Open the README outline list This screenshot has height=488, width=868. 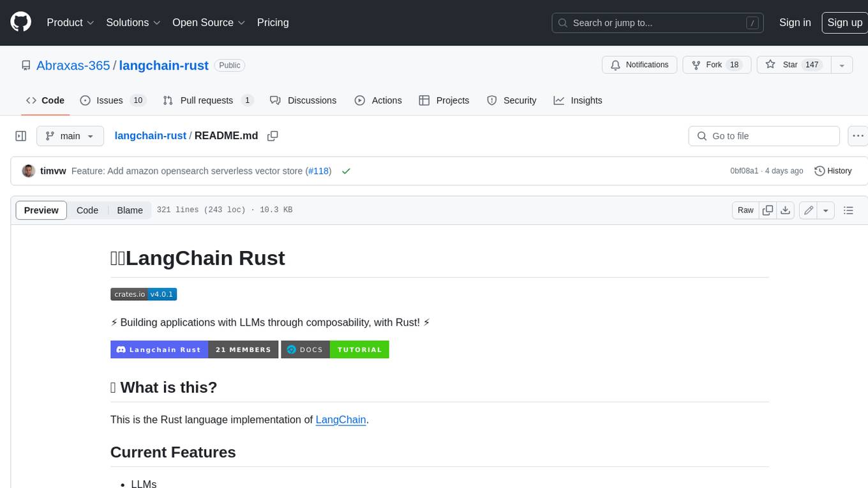[x=848, y=210]
